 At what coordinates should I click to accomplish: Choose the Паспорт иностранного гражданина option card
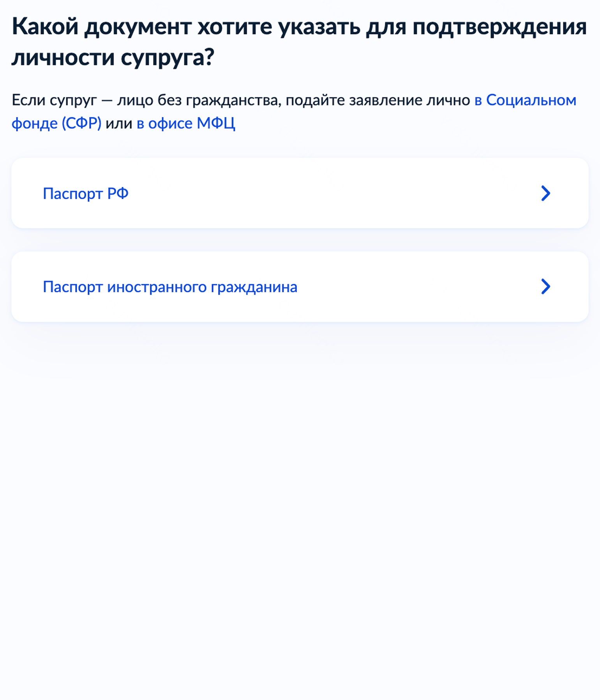point(299,287)
